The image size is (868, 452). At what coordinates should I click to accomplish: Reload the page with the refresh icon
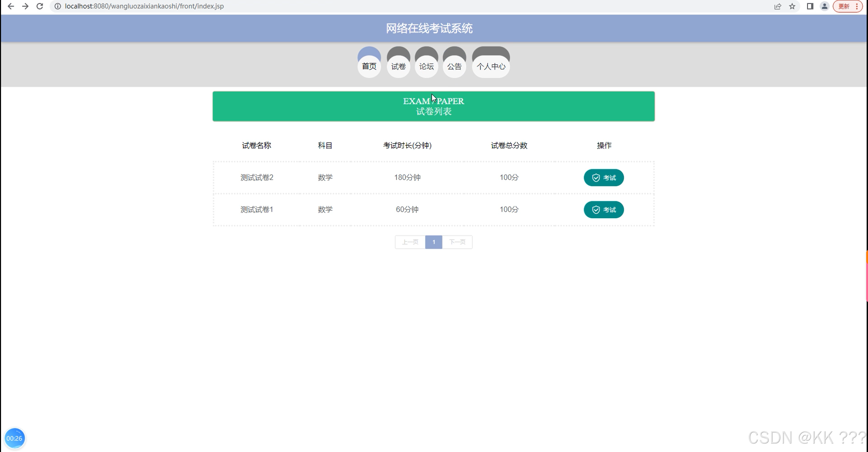tap(39, 6)
